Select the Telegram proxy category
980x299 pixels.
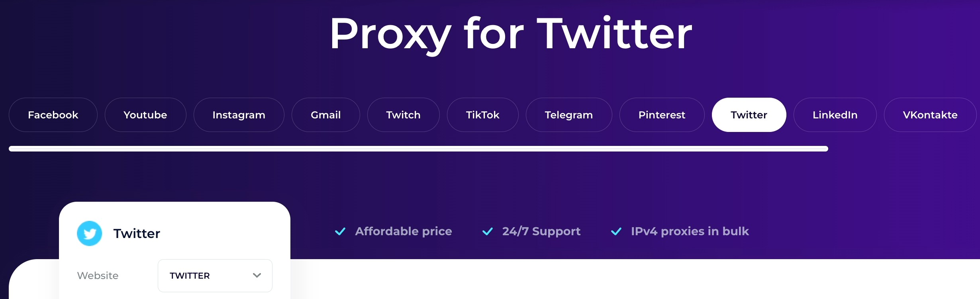(568, 115)
